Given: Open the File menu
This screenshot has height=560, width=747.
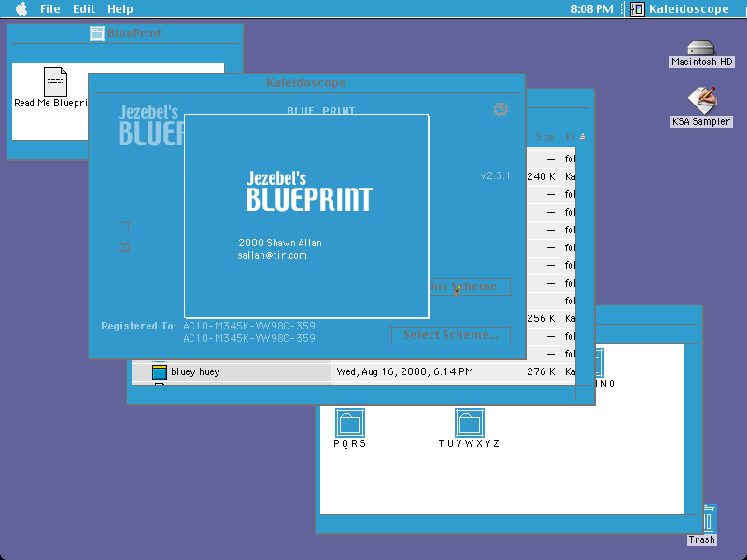Looking at the screenshot, I should (x=50, y=8).
